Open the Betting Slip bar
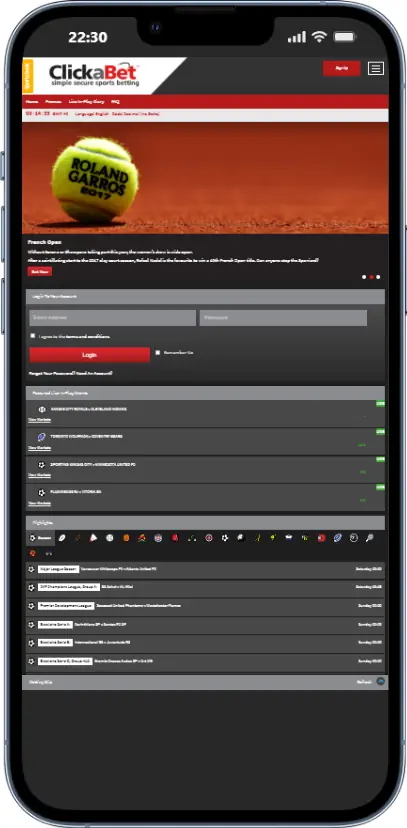This screenshot has width=407, height=828. tap(205, 682)
